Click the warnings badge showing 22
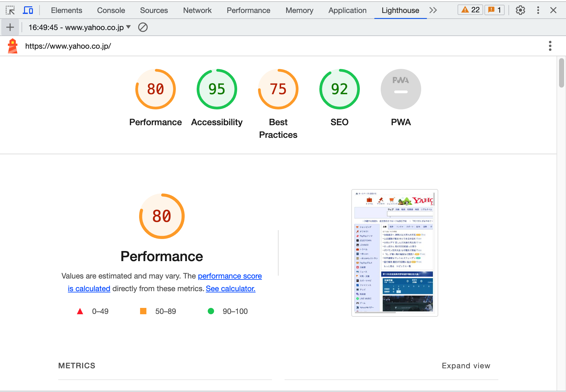Screen dimensions: 566x392 click(x=470, y=10)
